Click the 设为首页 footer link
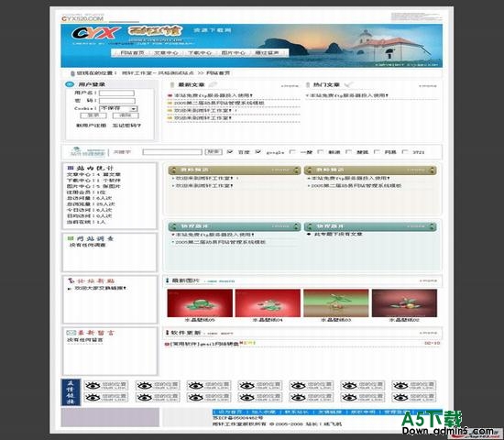This screenshot has width=504, height=440. point(230,412)
